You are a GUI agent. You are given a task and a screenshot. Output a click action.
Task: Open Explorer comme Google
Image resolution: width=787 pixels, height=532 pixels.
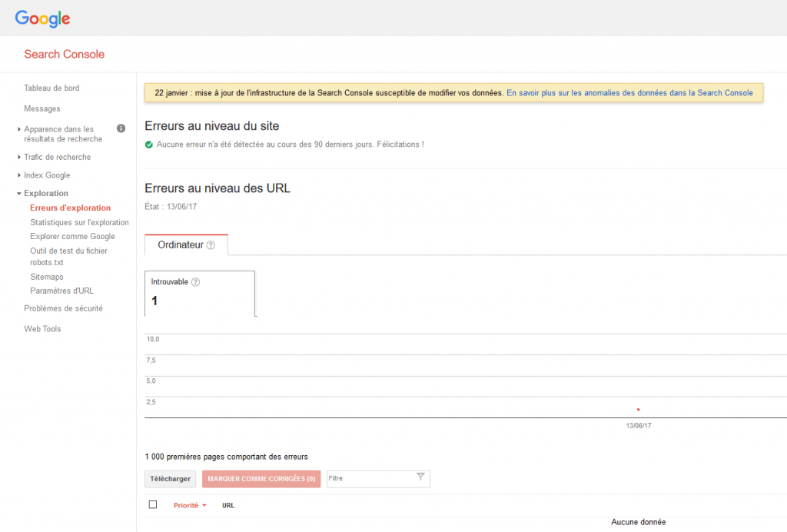point(72,236)
